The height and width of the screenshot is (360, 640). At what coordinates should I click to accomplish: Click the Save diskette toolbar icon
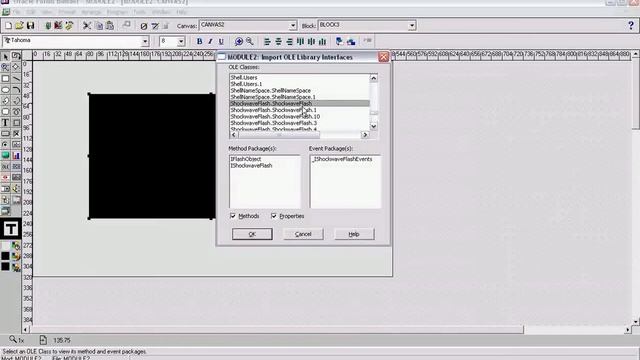click(30, 26)
